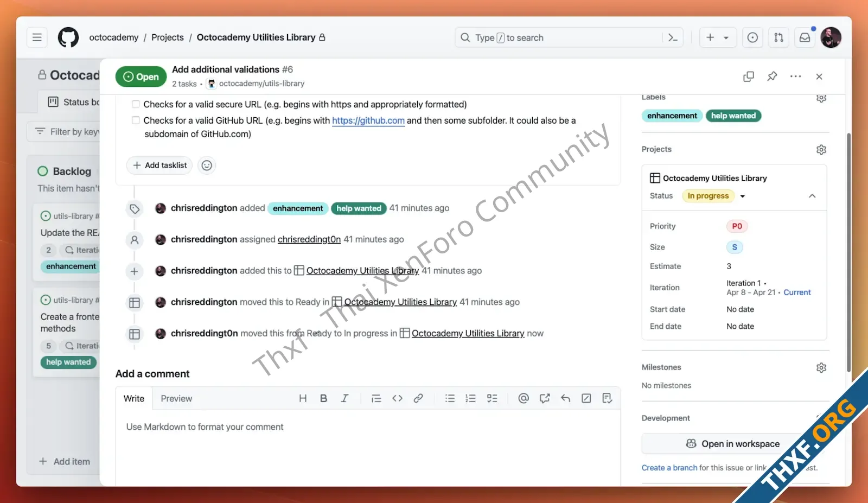This screenshot has height=503, width=868.
Task: Collapse the project fields chevron
Action: [812, 196]
